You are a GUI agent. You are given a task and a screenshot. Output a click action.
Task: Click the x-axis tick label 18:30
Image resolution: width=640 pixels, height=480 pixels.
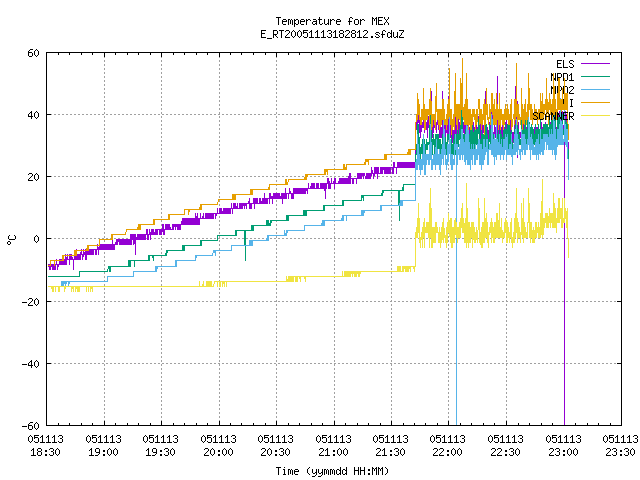tap(45, 452)
